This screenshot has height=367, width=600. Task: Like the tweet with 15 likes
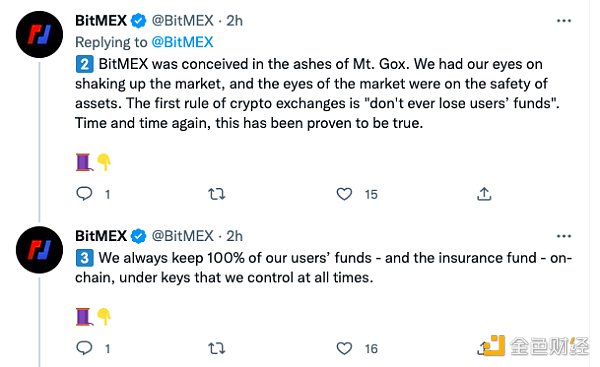pos(344,194)
